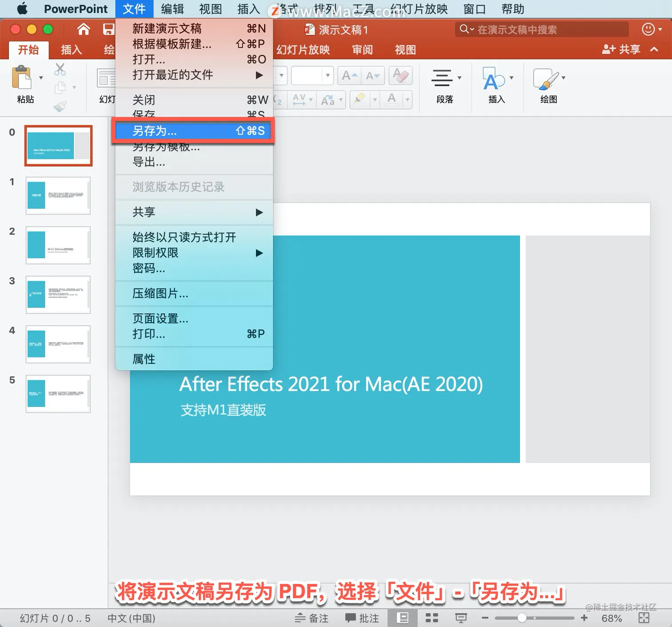Select Always Open Read-Only option
Image resolution: width=672 pixels, height=627 pixels.
tap(194, 237)
